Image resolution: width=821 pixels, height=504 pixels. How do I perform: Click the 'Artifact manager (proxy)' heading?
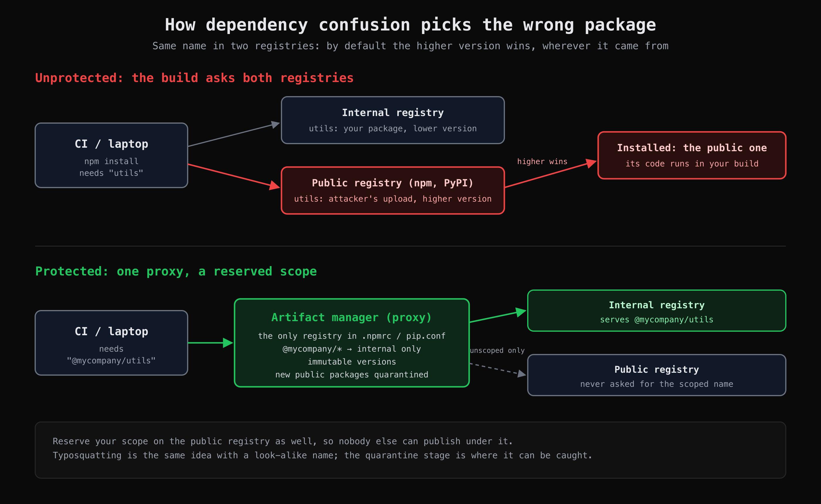click(352, 317)
